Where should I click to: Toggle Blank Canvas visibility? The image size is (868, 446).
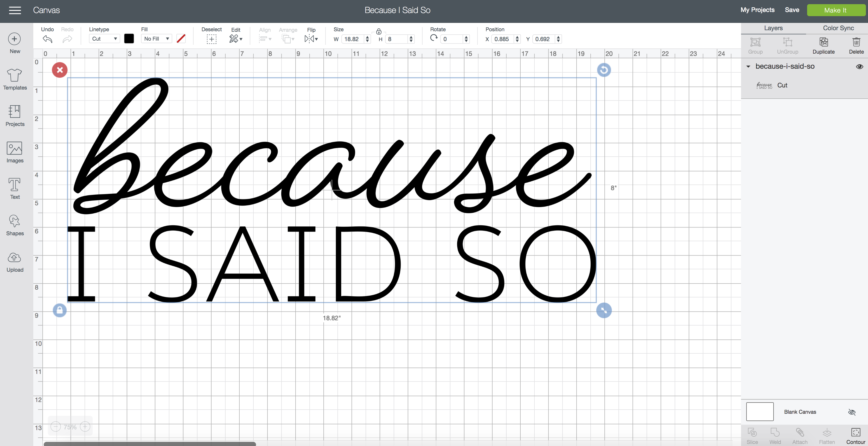pos(852,412)
